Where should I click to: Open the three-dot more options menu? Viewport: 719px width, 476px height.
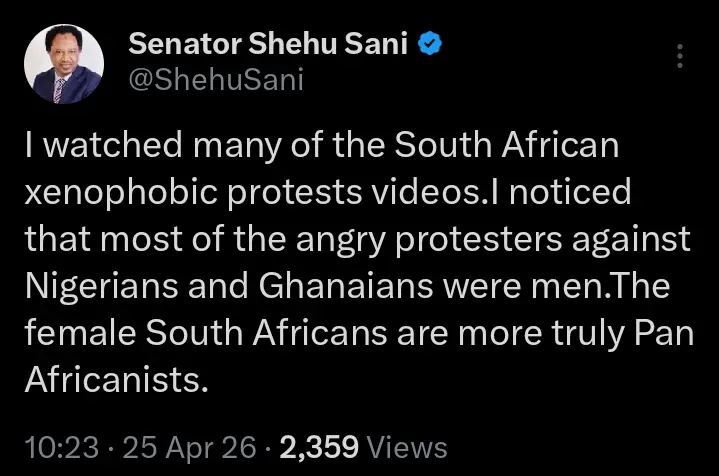680,56
